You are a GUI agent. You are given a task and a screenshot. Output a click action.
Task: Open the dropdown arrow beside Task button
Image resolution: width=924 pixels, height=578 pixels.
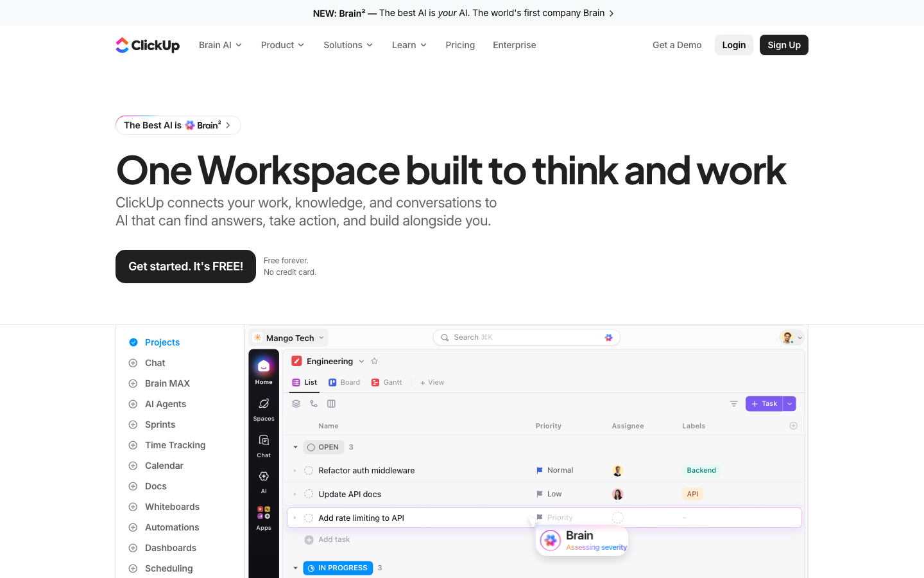(x=790, y=403)
